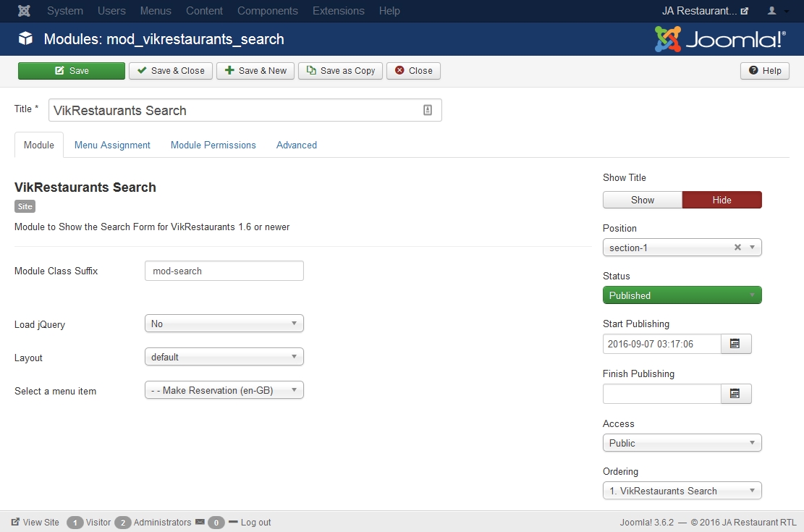Viewport: 804px width, 532px height.
Task: Click Save as Copy
Action: coord(340,71)
